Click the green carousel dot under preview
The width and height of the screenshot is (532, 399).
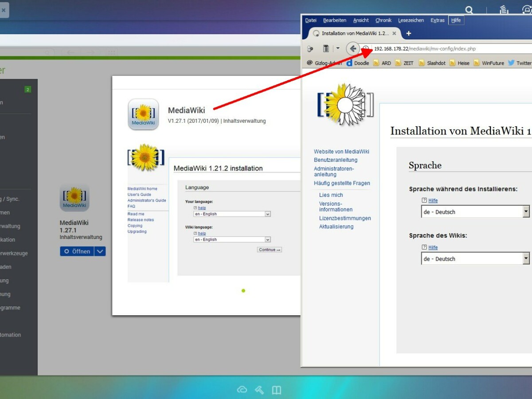243,291
